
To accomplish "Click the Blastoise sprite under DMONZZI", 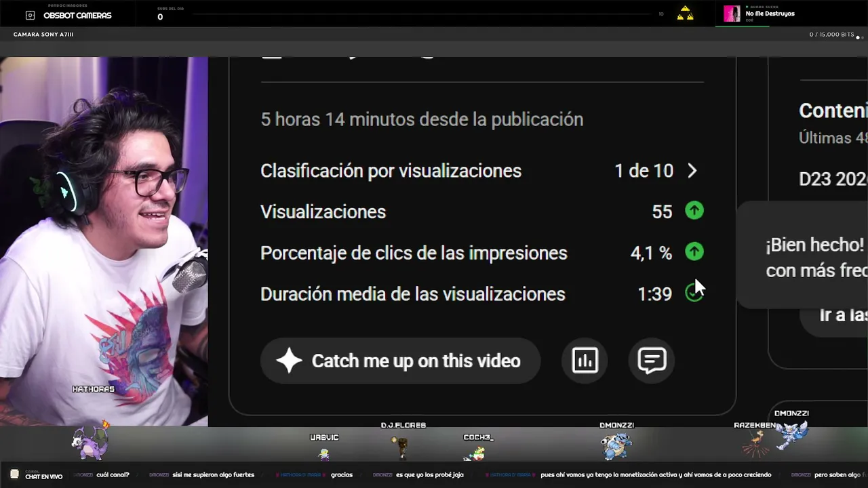I will click(616, 446).
